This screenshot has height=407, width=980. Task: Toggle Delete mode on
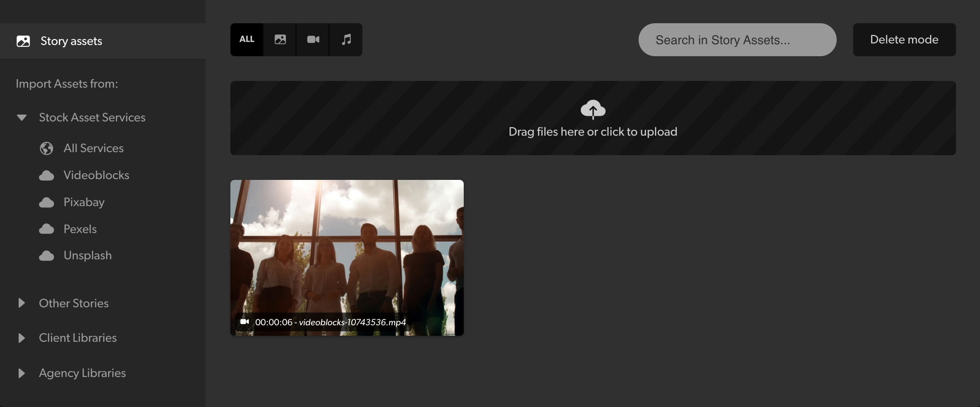(904, 39)
